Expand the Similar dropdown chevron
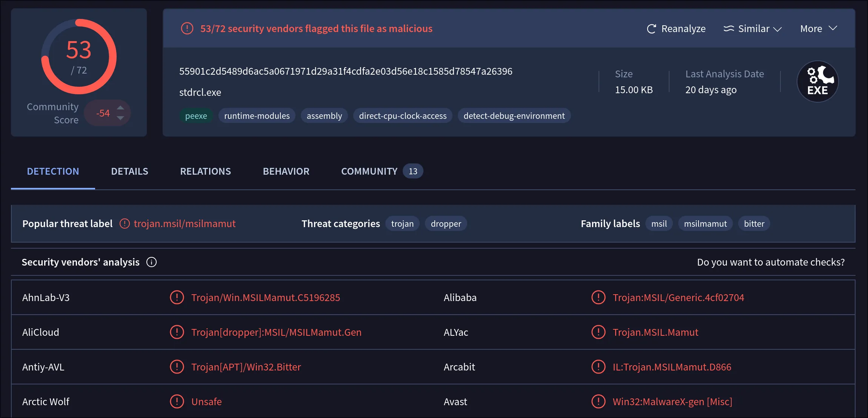This screenshot has height=418, width=868. click(x=777, y=29)
